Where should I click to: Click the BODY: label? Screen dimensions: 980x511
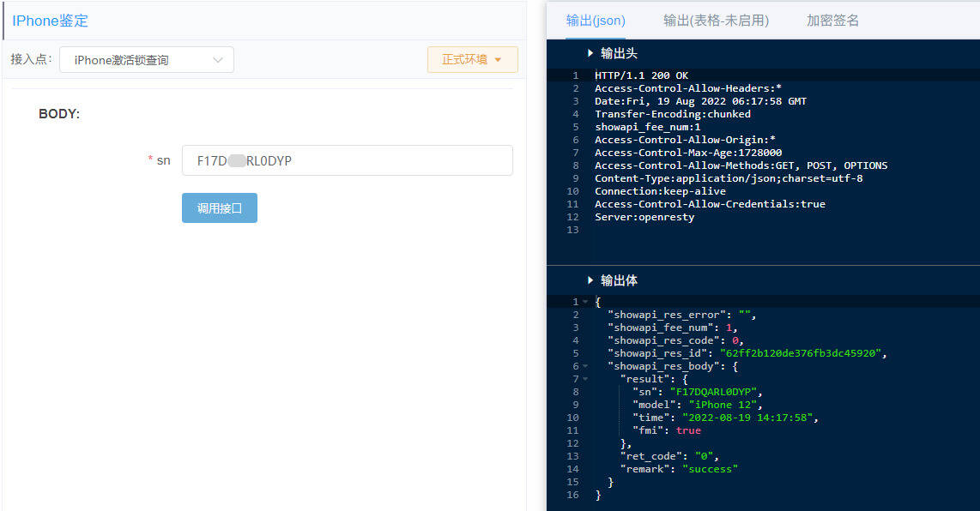point(59,114)
